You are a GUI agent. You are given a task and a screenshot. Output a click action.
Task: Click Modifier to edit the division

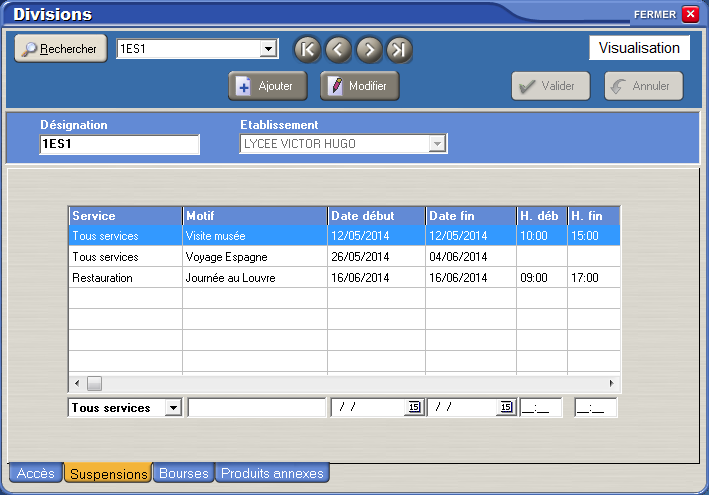(x=360, y=86)
